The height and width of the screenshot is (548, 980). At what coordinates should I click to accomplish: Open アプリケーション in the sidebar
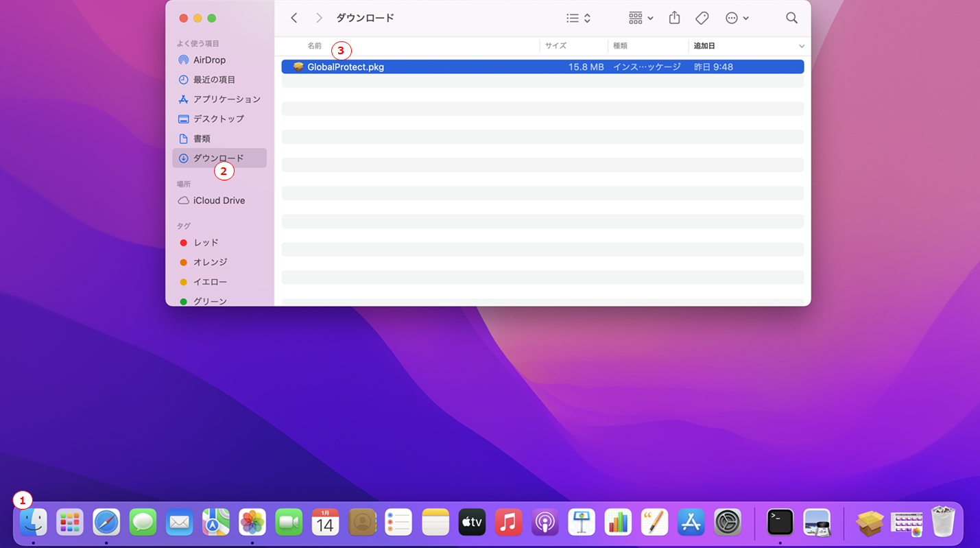(226, 99)
